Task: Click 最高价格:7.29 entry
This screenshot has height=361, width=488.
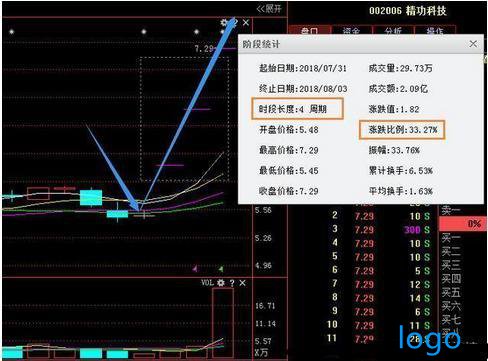Action: pos(289,150)
